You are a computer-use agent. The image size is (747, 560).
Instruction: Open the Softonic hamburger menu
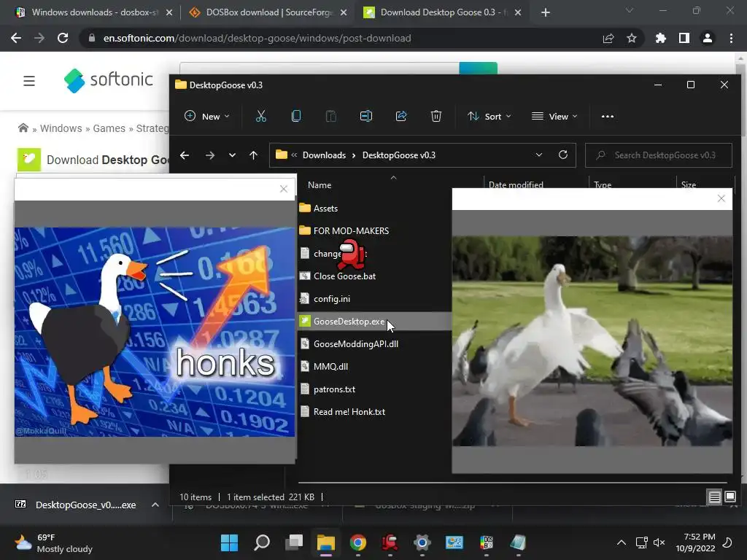tap(29, 81)
